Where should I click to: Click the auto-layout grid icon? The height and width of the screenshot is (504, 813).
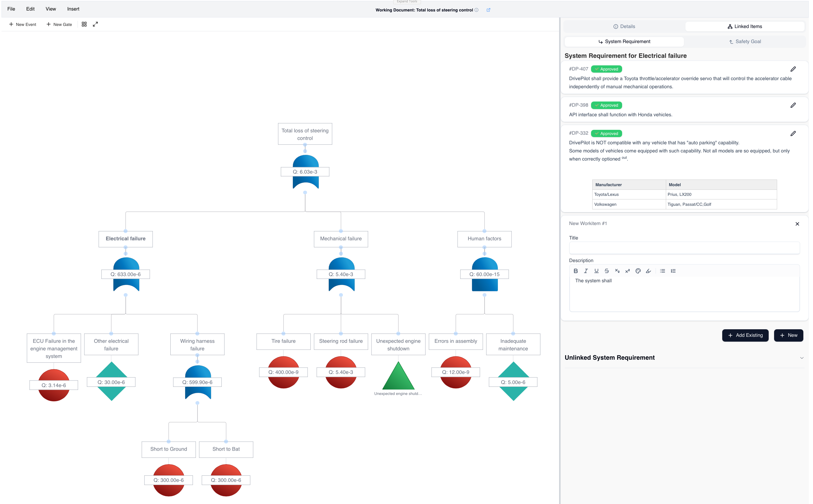[84, 24]
